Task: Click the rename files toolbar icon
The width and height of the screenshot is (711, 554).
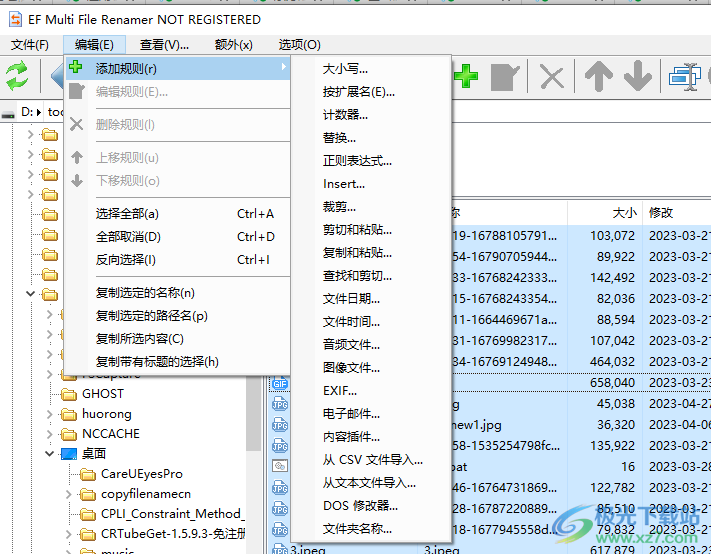Action: [685, 76]
